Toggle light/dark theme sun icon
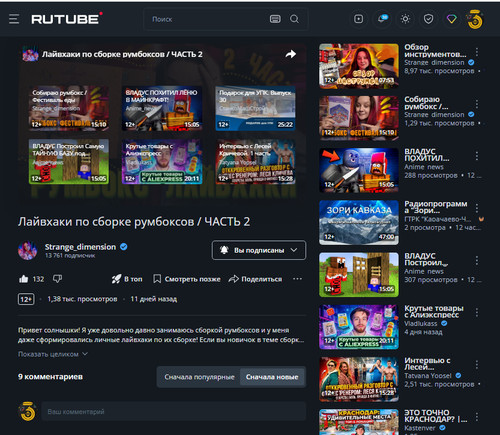Viewport: 500px width, 435px height. [x=405, y=19]
